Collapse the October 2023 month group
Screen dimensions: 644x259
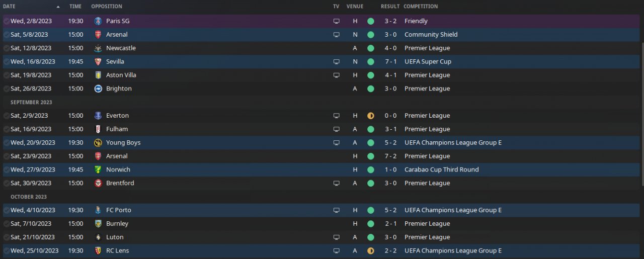coord(29,197)
